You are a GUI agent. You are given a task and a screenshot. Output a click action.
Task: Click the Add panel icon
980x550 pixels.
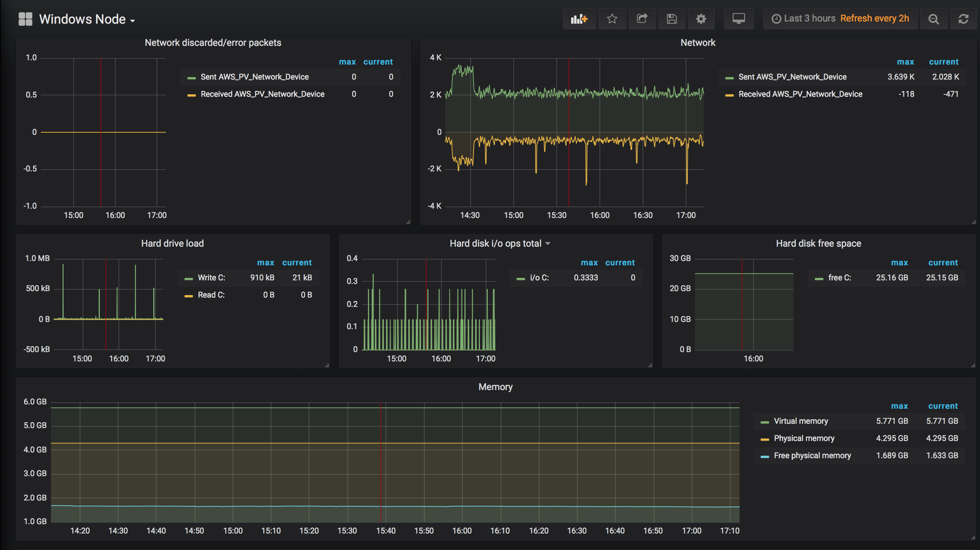[x=579, y=19]
